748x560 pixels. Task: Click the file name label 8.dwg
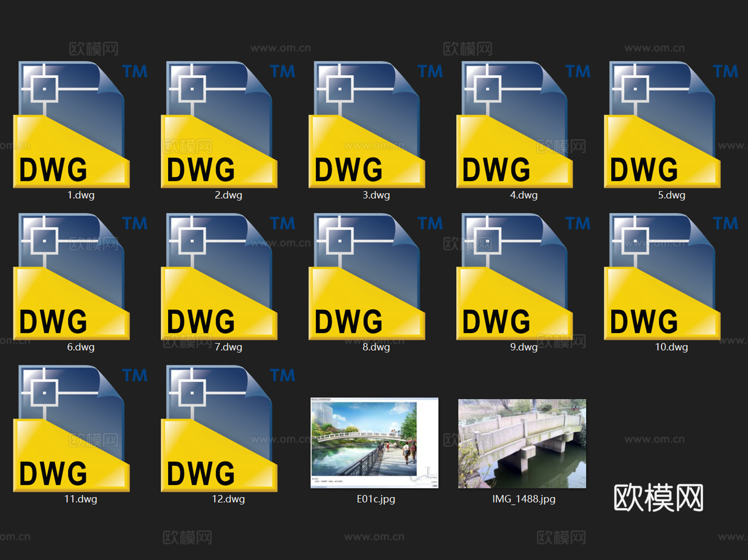pyautogui.click(x=376, y=347)
